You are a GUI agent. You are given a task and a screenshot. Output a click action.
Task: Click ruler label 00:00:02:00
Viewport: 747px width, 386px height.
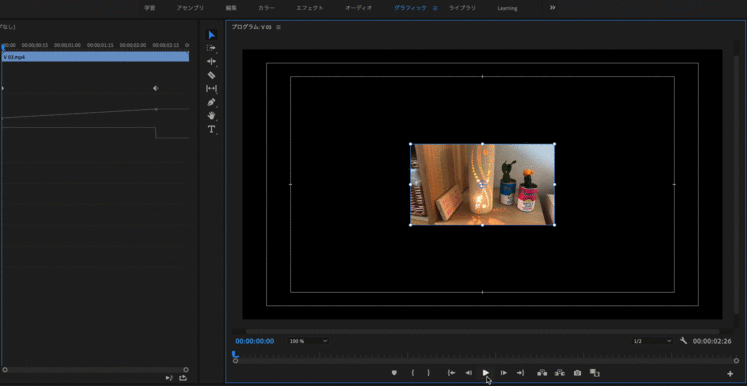point(132,45)
